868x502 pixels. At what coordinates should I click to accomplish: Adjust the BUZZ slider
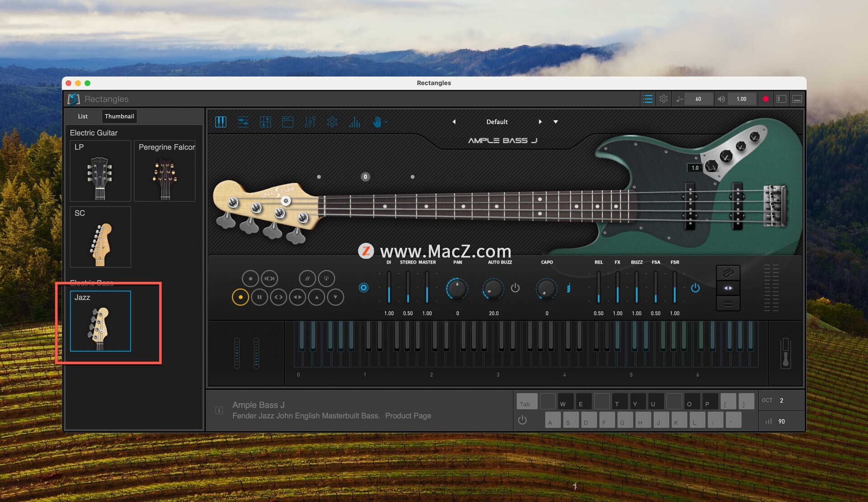637,288
